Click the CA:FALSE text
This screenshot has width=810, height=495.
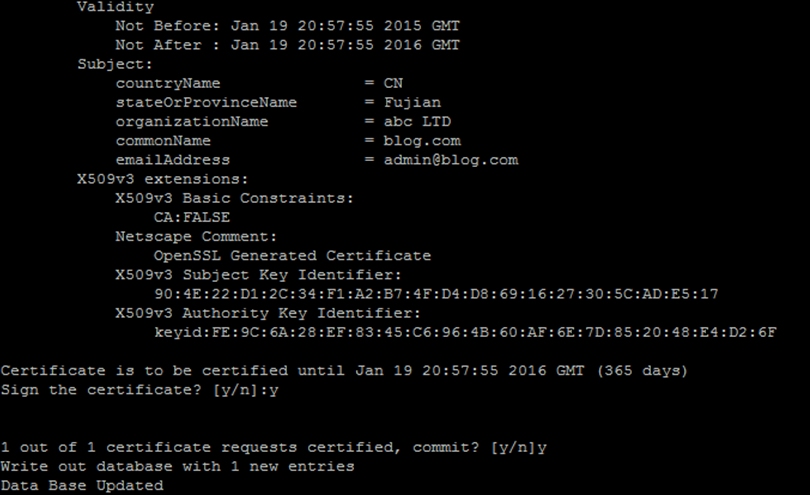[192, 217]
